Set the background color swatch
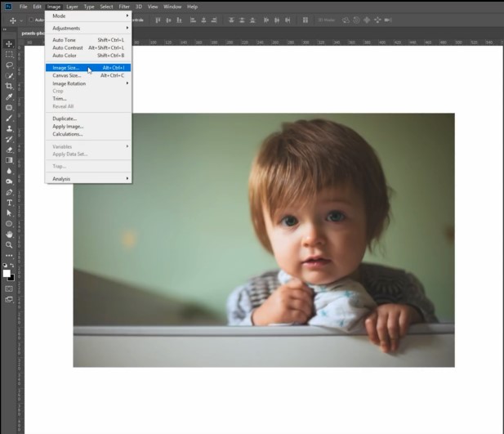The height and width of the screenshot is (434, 504). 12,278
